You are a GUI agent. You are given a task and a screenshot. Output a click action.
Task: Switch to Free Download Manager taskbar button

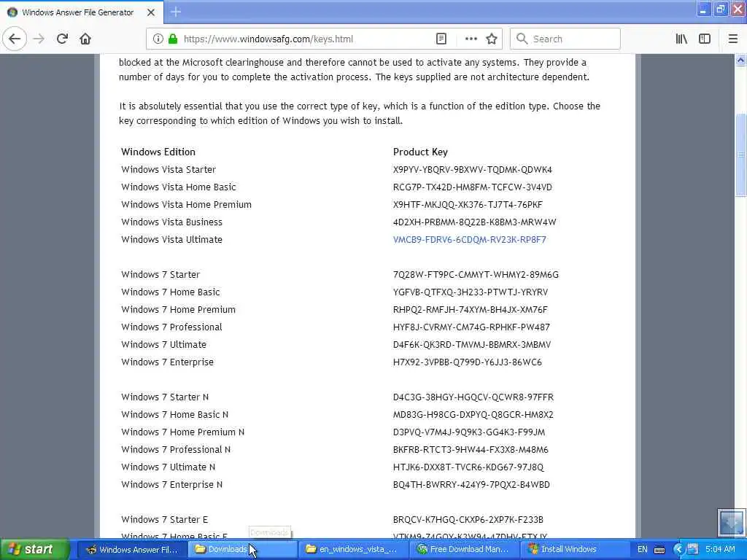pos(464,549)
